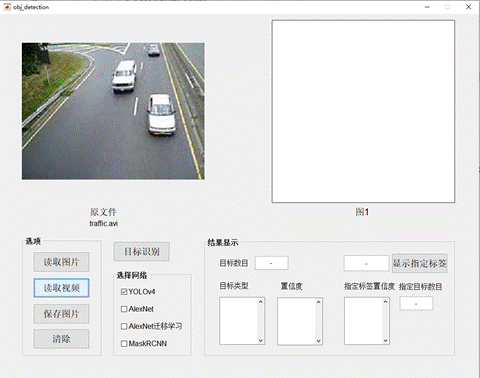Click the 指定目标数目 value field
Image resolution: width=480 pixels, height=378 pixels.
(416, 304)
